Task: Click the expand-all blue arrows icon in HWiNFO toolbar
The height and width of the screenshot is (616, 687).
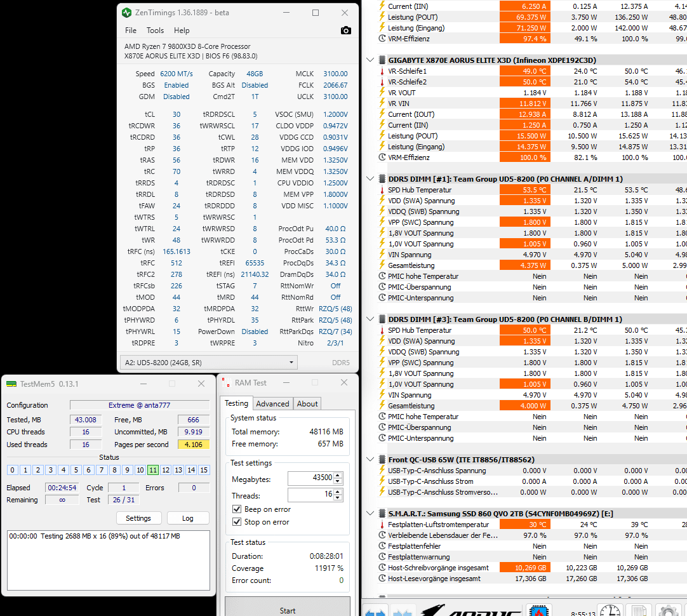Action: pyautogui.click(x=375, y=612)
